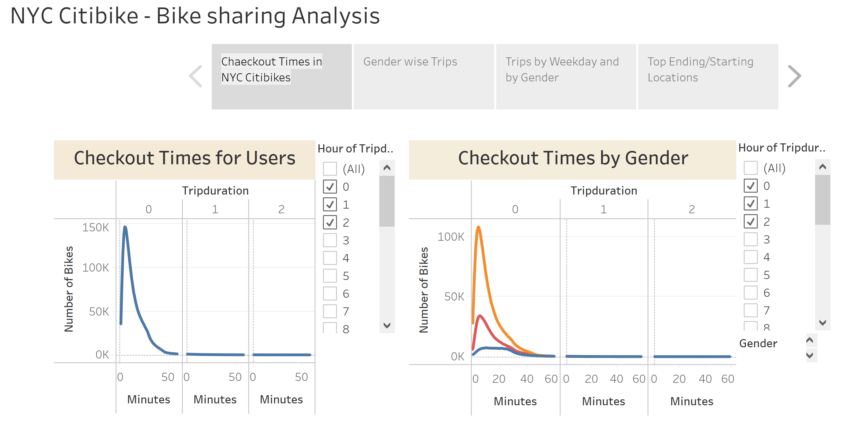
Task: Click the right carousel navigation arrow
Action: [x=795, y=76]
